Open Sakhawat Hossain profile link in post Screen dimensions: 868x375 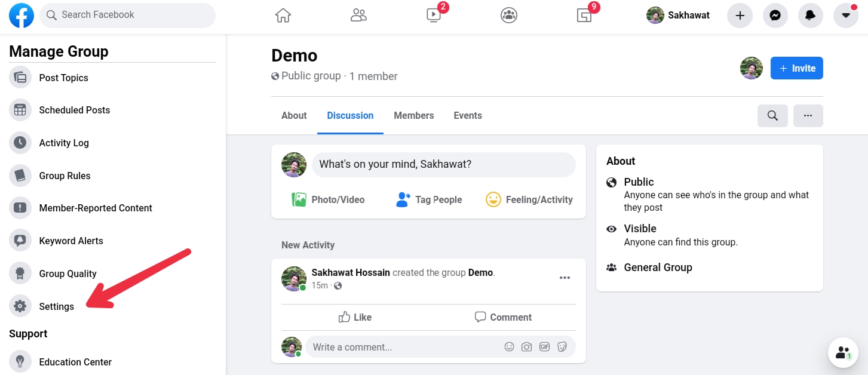[351, 272]
